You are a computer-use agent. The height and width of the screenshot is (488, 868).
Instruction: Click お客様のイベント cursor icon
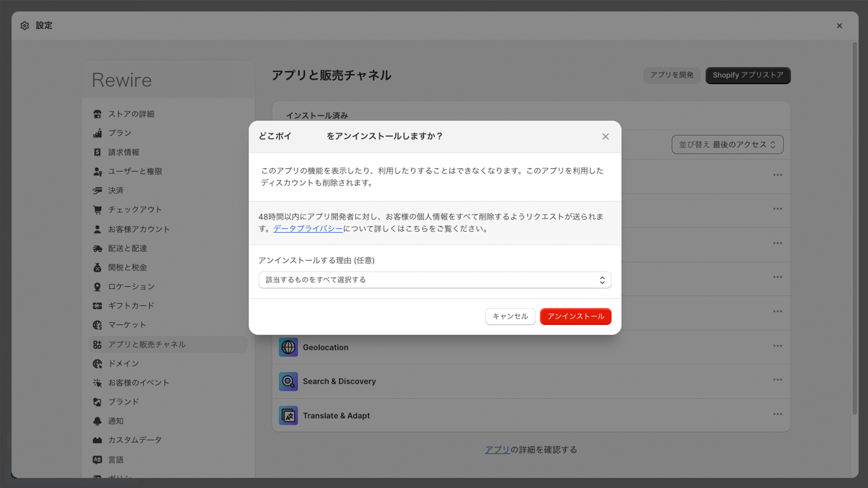pos(97,383)
